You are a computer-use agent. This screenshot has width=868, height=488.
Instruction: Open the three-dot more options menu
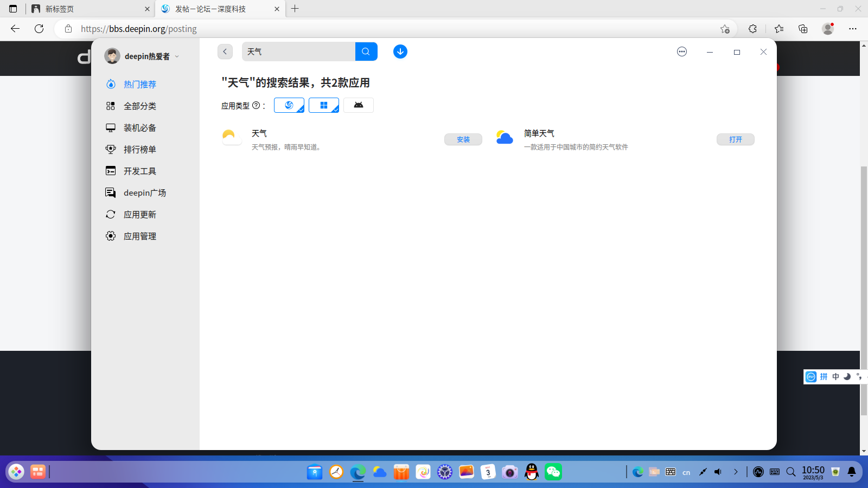pos(681,52)
